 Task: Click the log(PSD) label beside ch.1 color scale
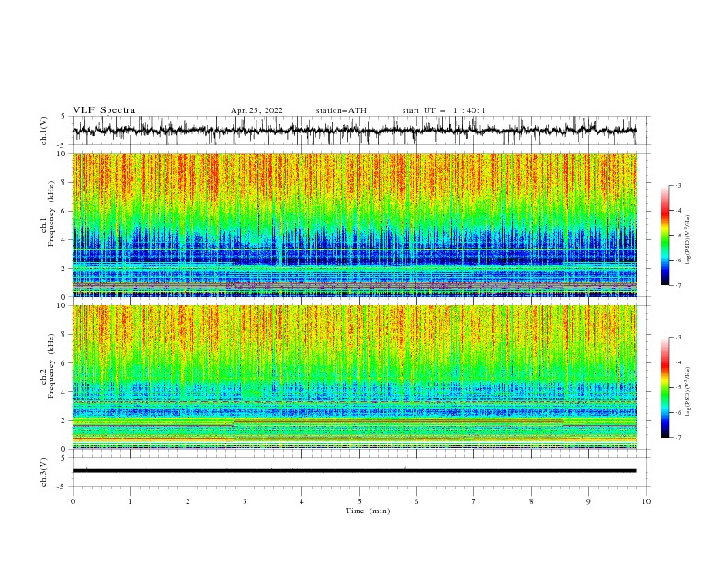click(x=688, y=240)
